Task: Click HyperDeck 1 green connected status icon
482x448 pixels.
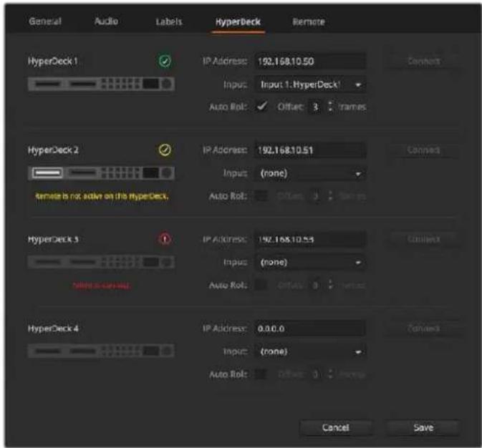Action: [x=165, y=61]
